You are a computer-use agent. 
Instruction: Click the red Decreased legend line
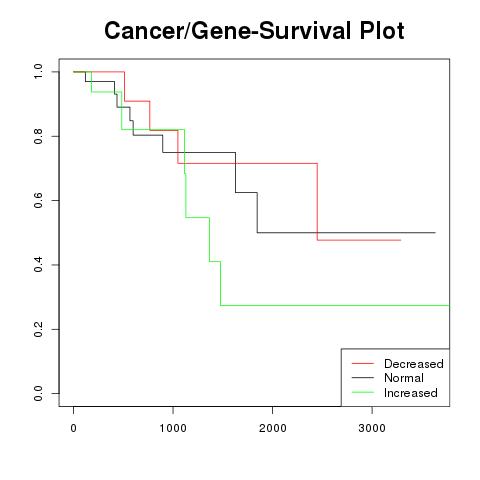(363, 363)
